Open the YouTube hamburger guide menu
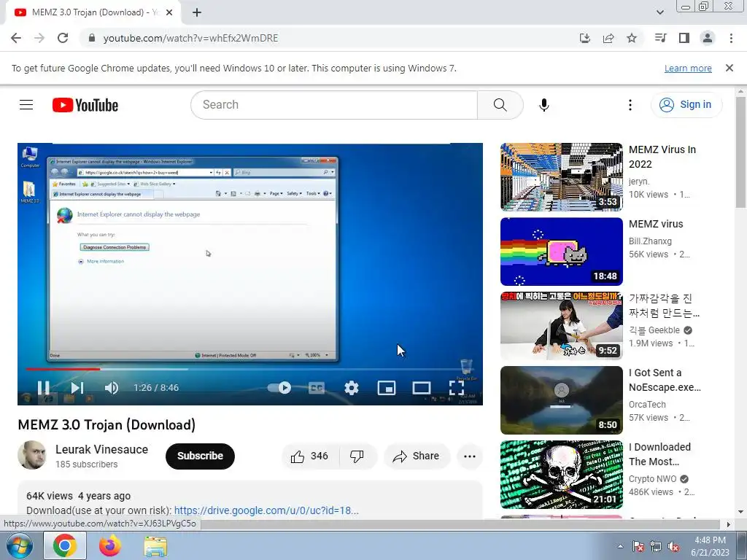 (26, 105)
